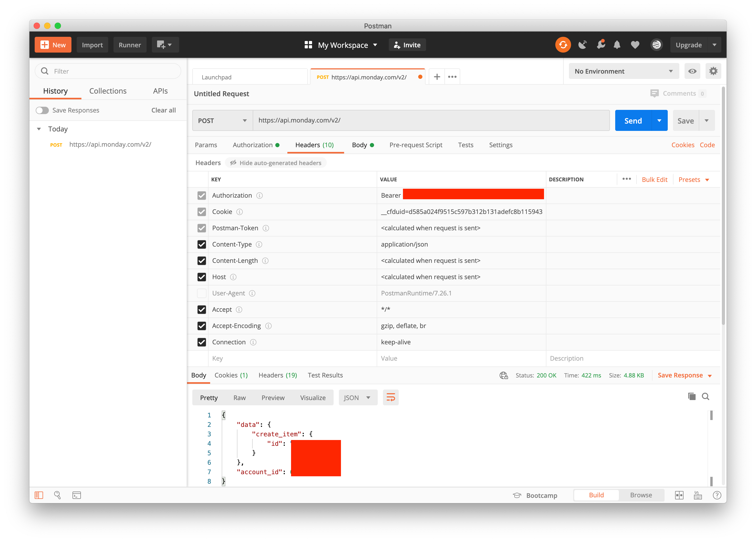756x542 pixels.
Task: Open the Pre-request Script tab
Action: pos(416,145)
